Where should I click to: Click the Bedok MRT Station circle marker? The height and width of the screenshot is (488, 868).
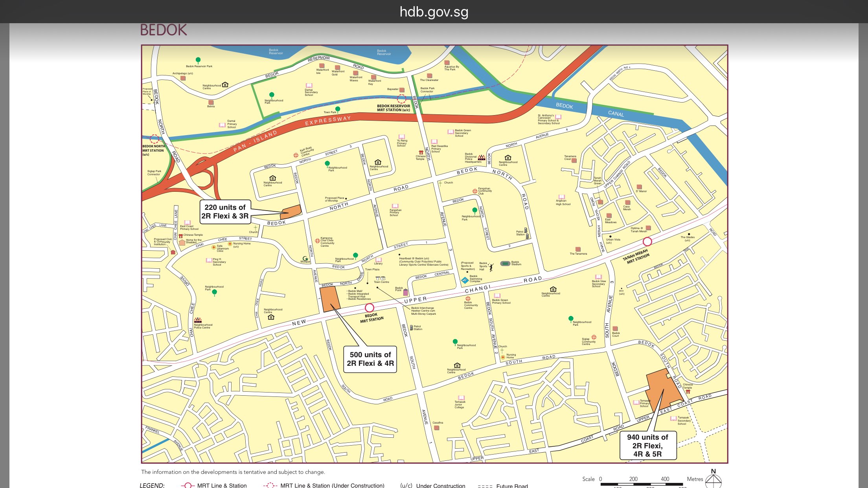pyautogui.click(x=369, y=307)
